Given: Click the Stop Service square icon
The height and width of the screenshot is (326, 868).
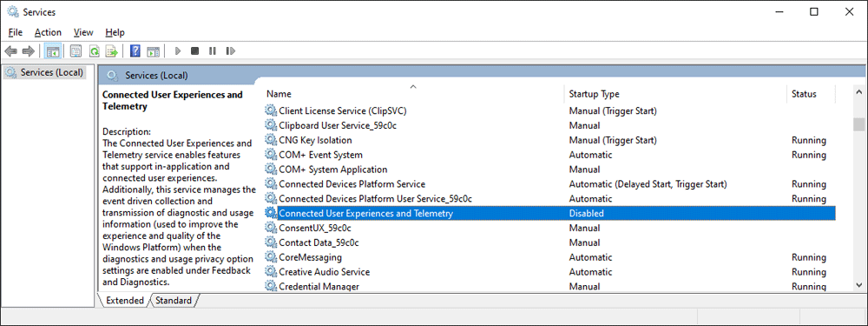Looking at the screenshot, I should (194, 51).
